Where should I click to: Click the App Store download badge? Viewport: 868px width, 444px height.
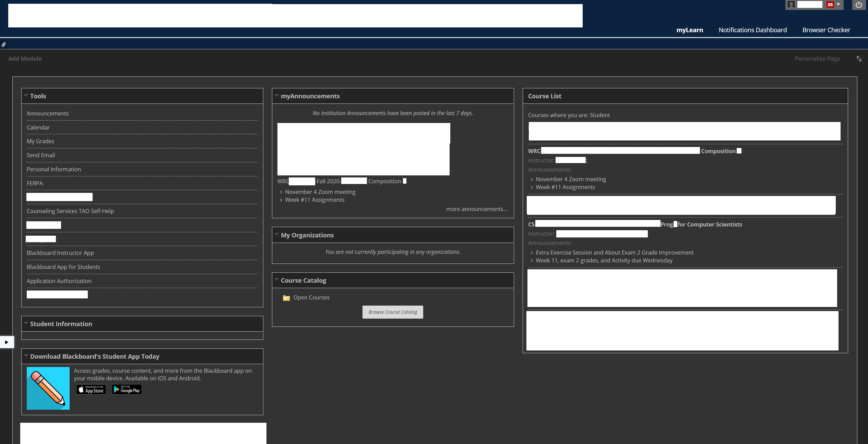pos(91,389)
